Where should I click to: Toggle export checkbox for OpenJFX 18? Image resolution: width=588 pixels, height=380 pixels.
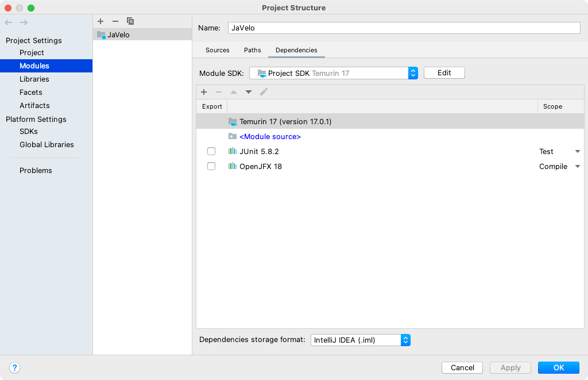click(211, 166)
